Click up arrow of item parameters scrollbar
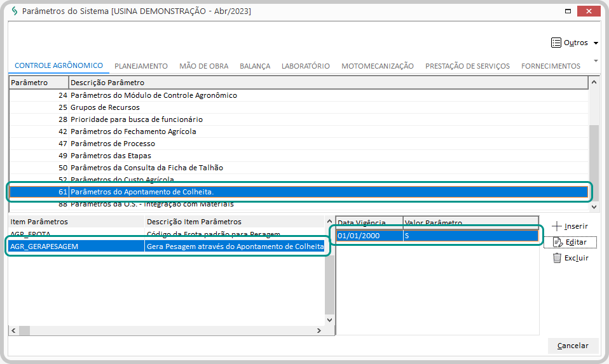The width and height of the screenshot is (609, 364). point(329,221)
